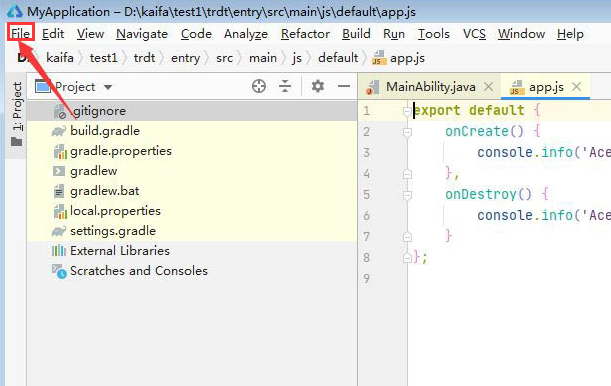611x386 pixels.
Task: Click the js breadcrumb
Action: (x=297, y=58)
